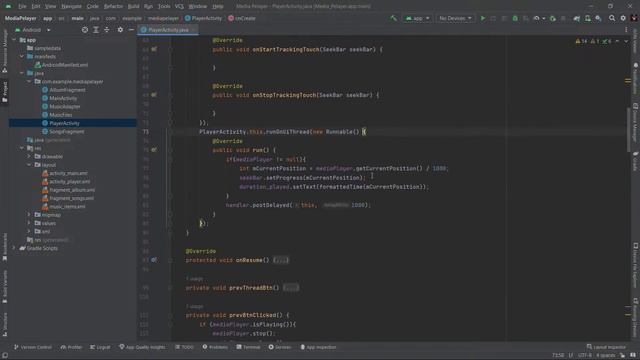Click override gutter icon beside onStopTrackingTouch
Screen dimensions: 640x360
pyautogui.click(x=154, y=95)
